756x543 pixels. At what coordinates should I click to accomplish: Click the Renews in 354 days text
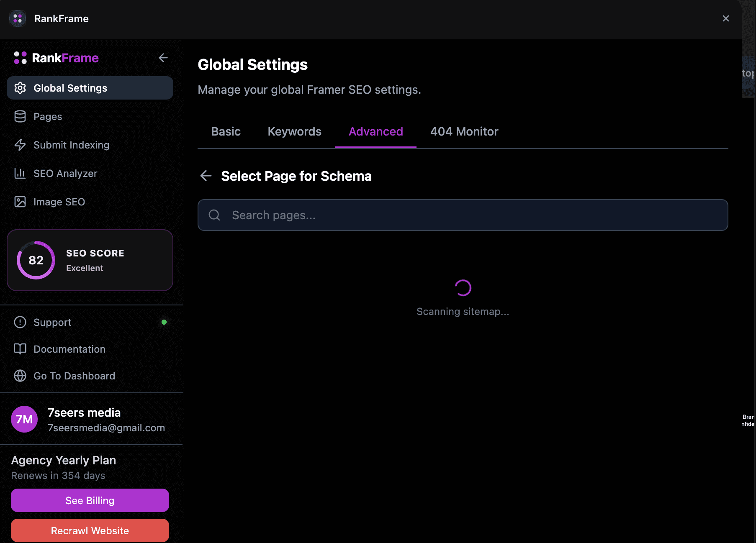[x=58, y=476]
